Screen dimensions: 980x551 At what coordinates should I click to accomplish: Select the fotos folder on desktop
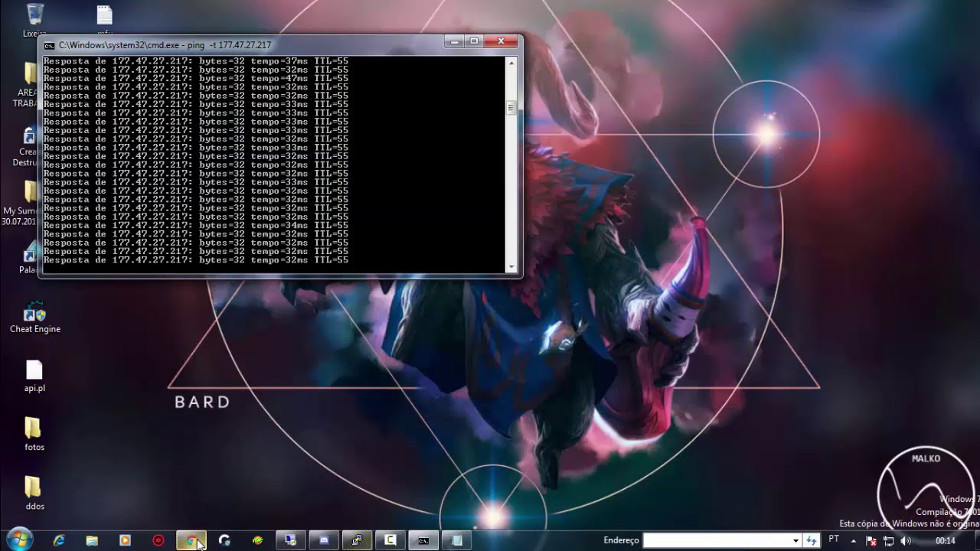[34, 435]
